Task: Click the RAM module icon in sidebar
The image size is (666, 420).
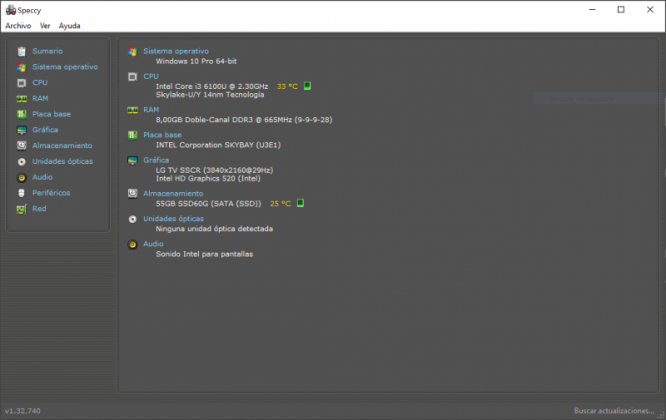Action: point(22,99)
